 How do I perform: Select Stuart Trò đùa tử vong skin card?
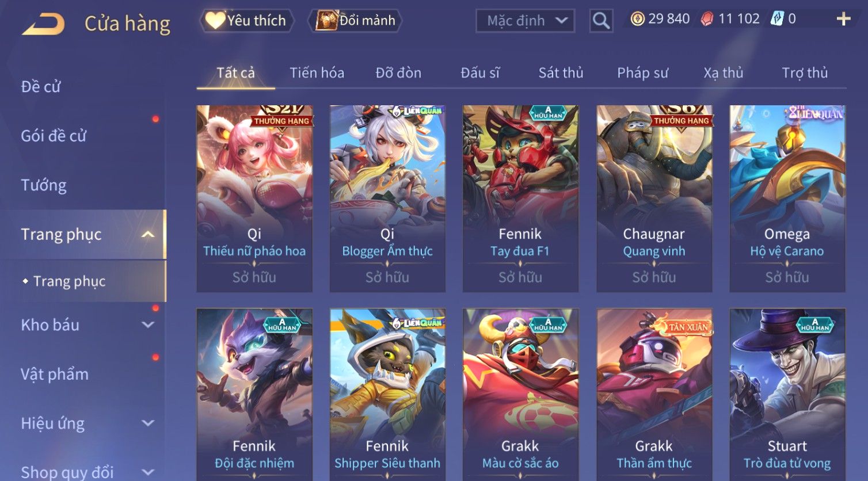[787, 395]
